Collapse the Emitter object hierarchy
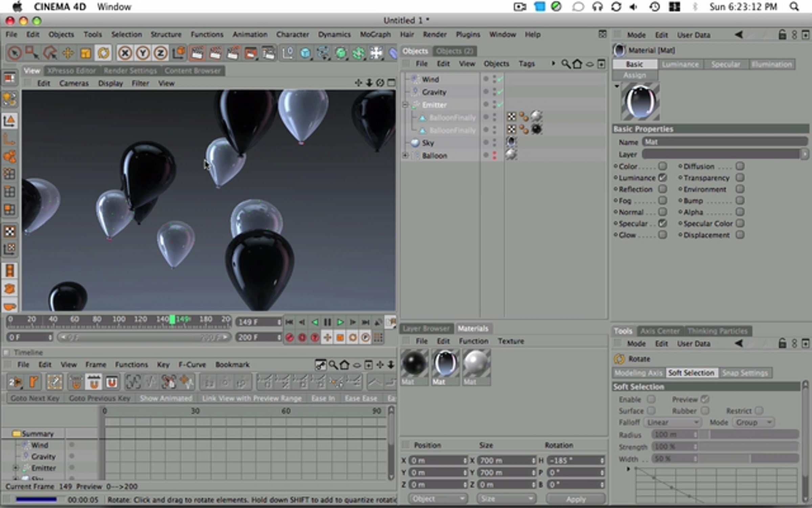The height and width of the screenshot is (508, 812). 405,105
